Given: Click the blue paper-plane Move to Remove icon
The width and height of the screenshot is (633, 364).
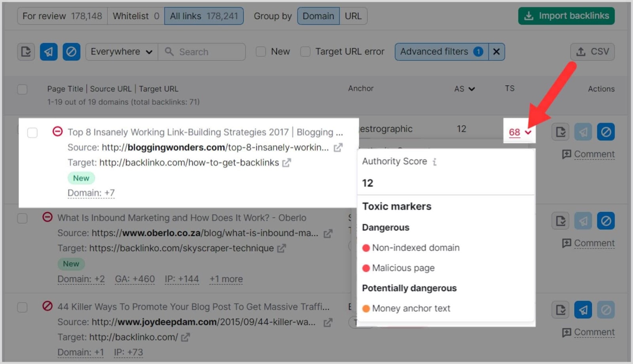Looking at the screenshot, I should click(48, 51).
